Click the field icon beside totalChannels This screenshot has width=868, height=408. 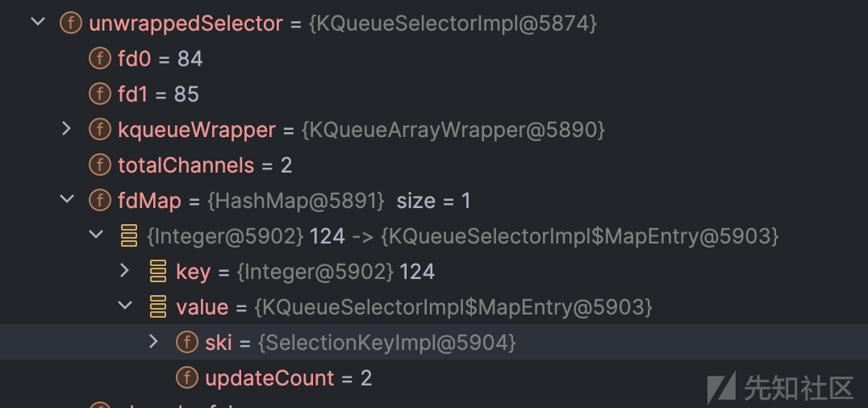[x=100, y=165]
